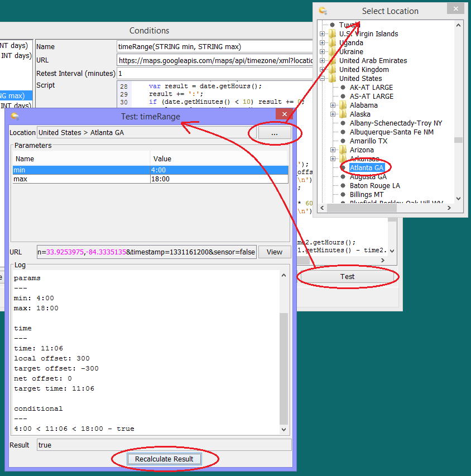Click the bullet icon beside Amarillo TX
The height and width of the screenshot is (476, 471).
343,141
